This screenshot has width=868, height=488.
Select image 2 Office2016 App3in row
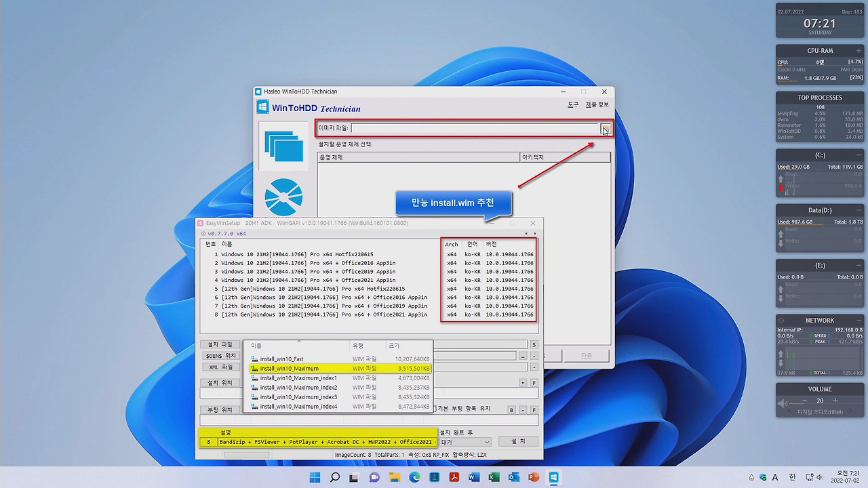pyautogui.click(x=370, y=263)
